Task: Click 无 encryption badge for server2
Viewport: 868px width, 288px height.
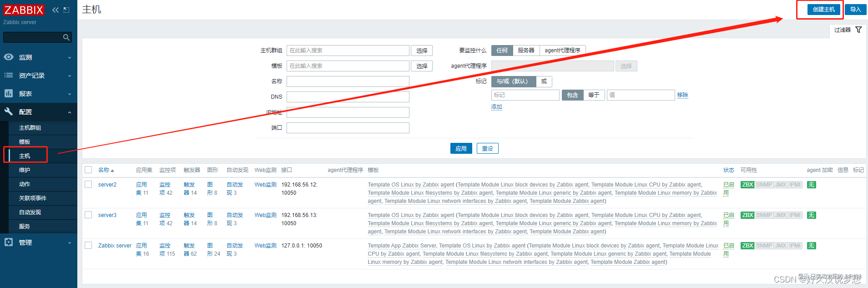Action: click(811, 185)
